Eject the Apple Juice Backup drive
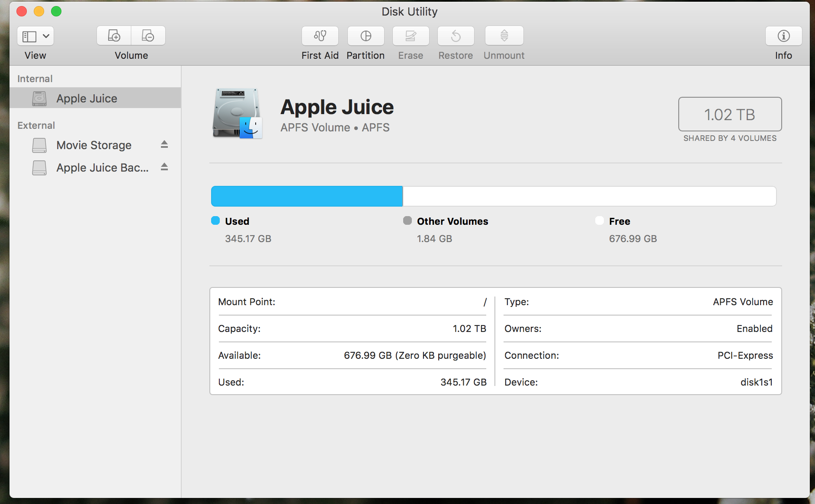Image resolution: width=815 pixels, height=504 pixels. [164, 167]
